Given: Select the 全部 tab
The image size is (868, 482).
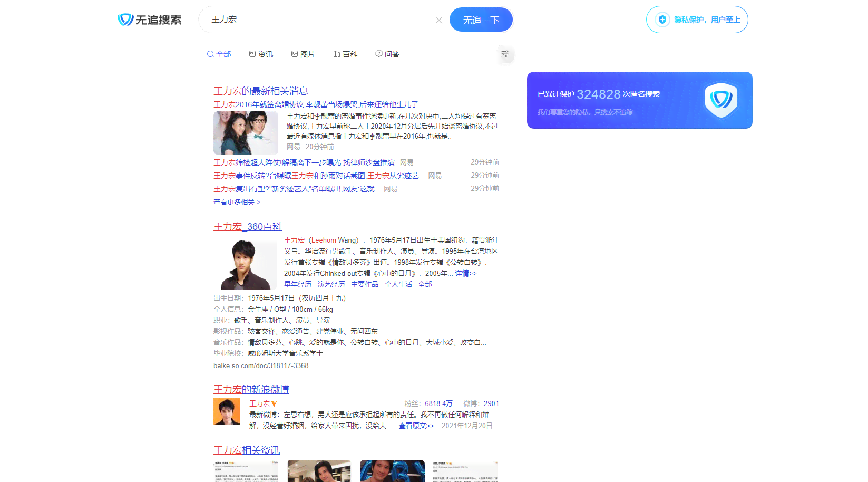Looking at the screenshot, I should 219,54.
